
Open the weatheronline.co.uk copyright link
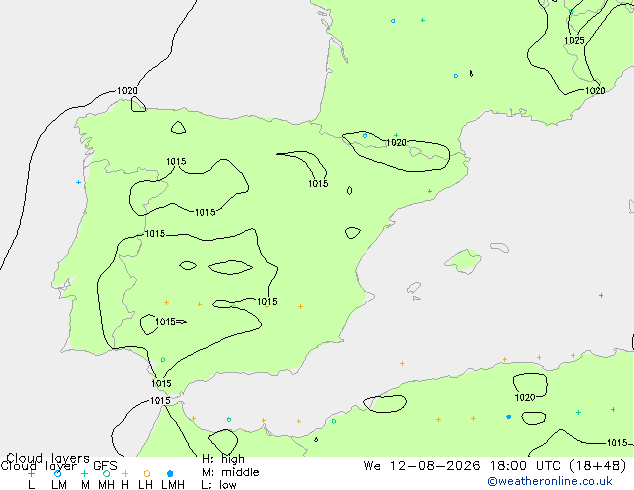550,481
